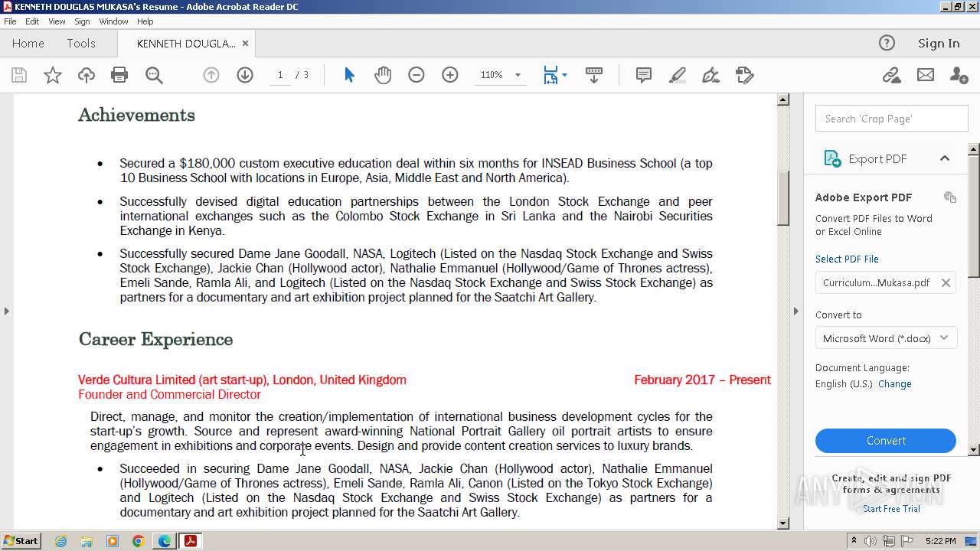Add a comment sticky note

[644, 75]
